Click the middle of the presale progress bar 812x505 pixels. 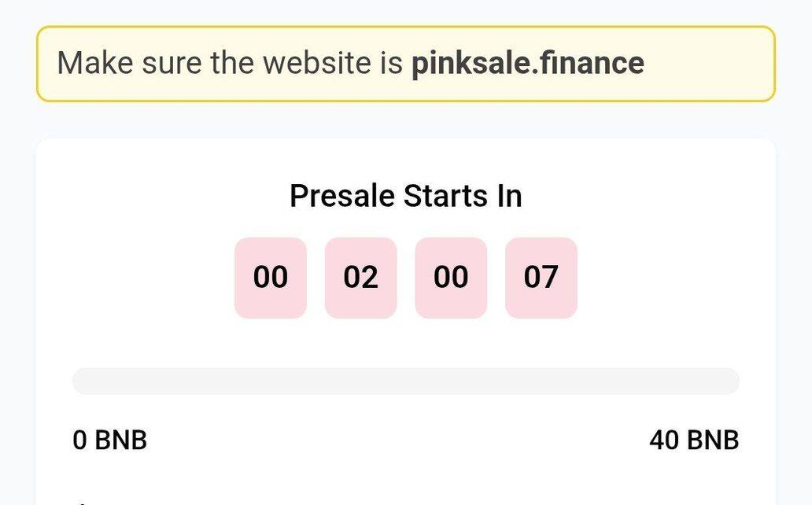pyautogui.click(x=405, y=381)
